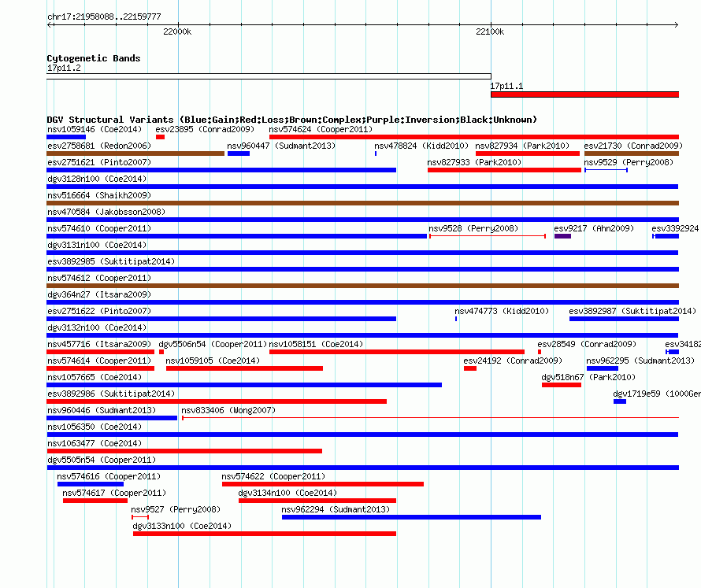Viewport: 701px width, 588px height.
Task: Select esv9217 (Ahn2009) variant label
Action: point(594,229)
